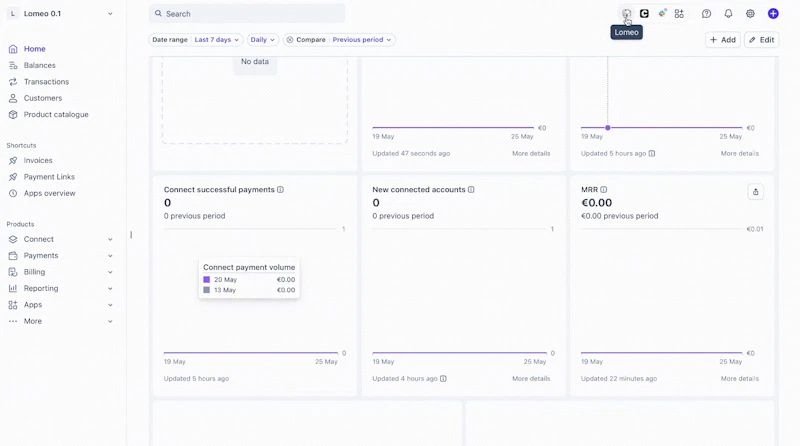Open the Lomeo app icon in top bar

point(626,14)
